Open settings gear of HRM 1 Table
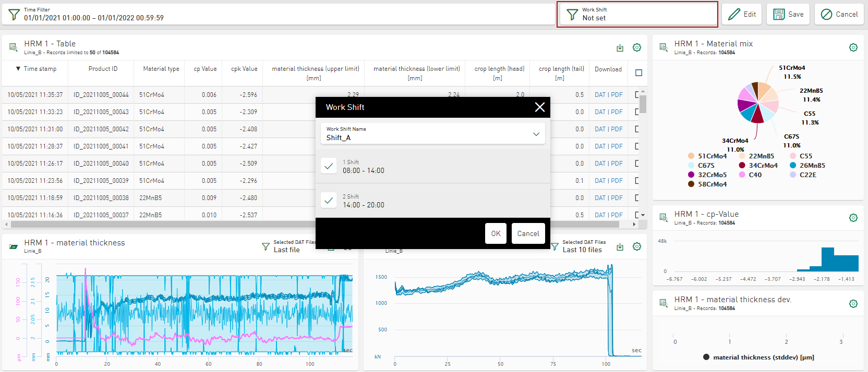The height and width of the screenshot is (372, 868). (637, 47)
